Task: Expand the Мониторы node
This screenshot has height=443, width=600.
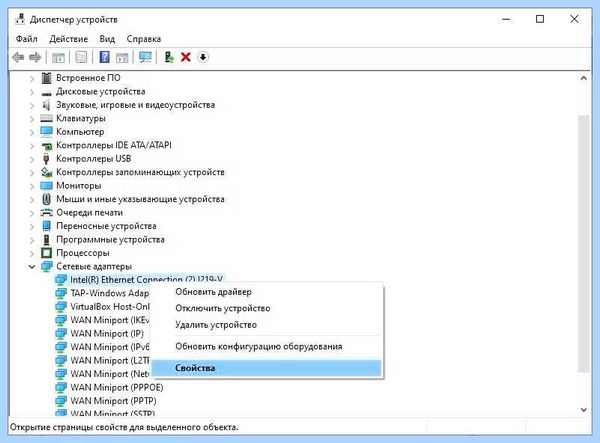Action: pyautogui.click(x=32, y=186)
